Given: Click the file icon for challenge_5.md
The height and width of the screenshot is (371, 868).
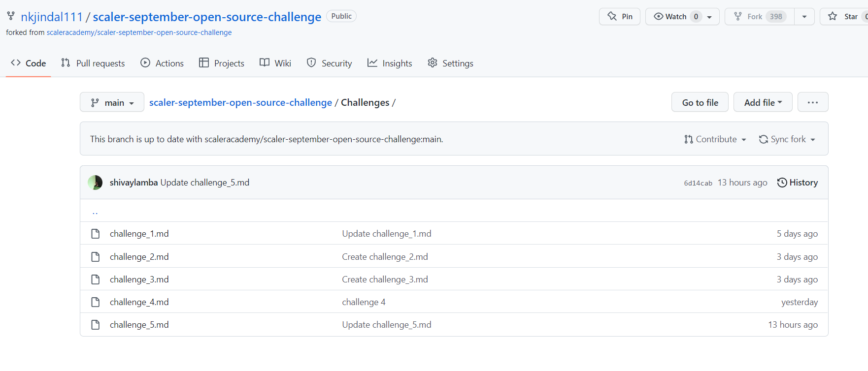Looking at the screenshot, I should click(96, 325).
